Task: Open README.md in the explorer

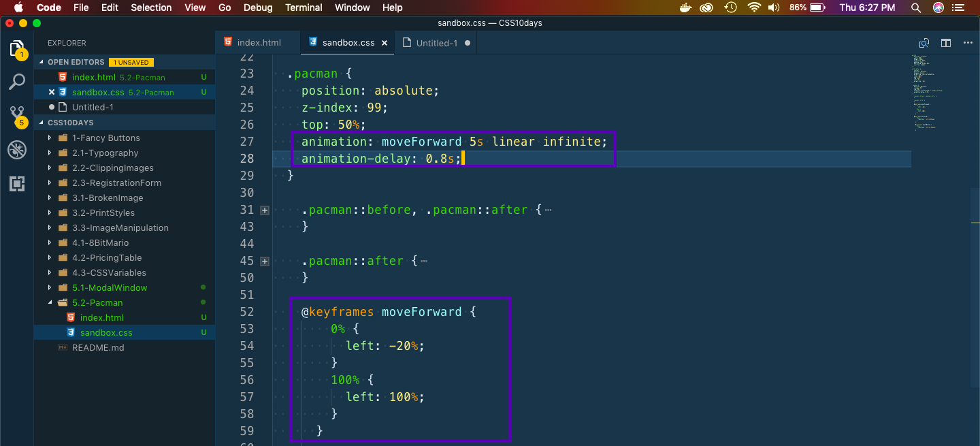Action: tap(98, 347)
